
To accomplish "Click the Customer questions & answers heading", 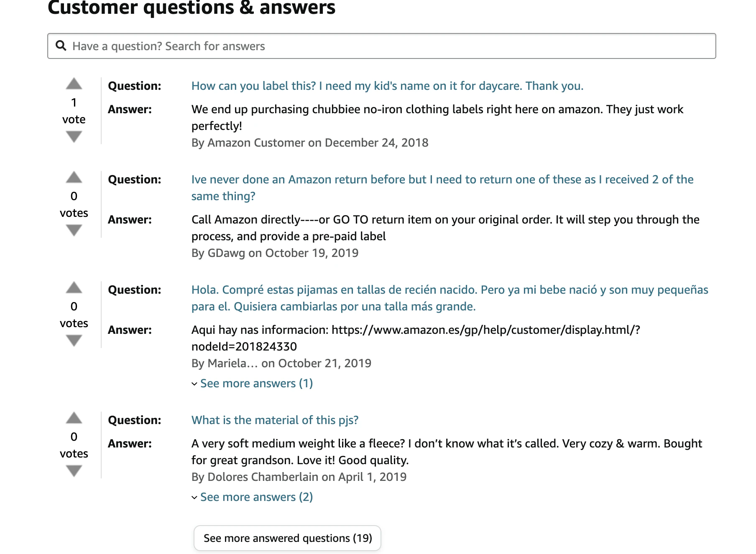I will [192, 8].
